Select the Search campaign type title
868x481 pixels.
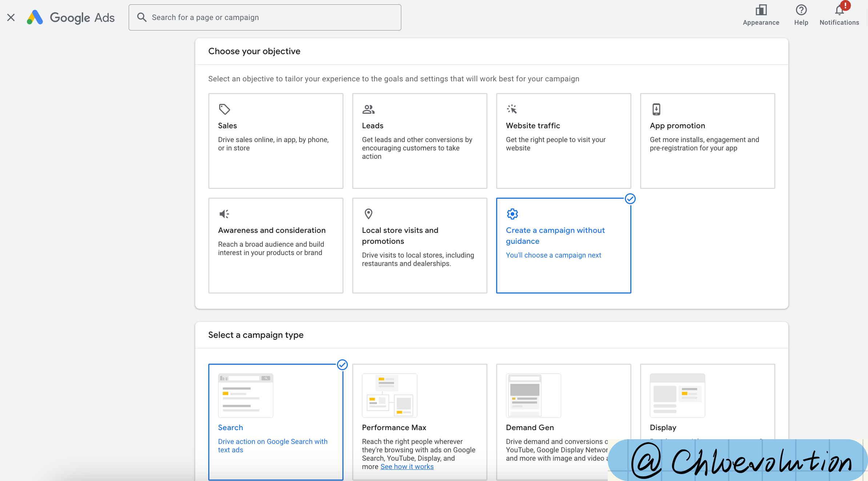pyautogui.click(x=230, y=427)
